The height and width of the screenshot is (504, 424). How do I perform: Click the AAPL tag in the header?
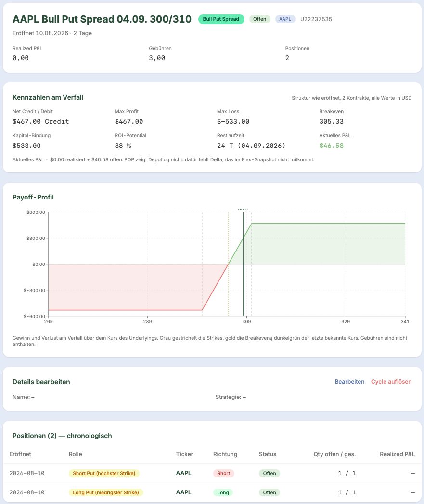click(285, 19)
